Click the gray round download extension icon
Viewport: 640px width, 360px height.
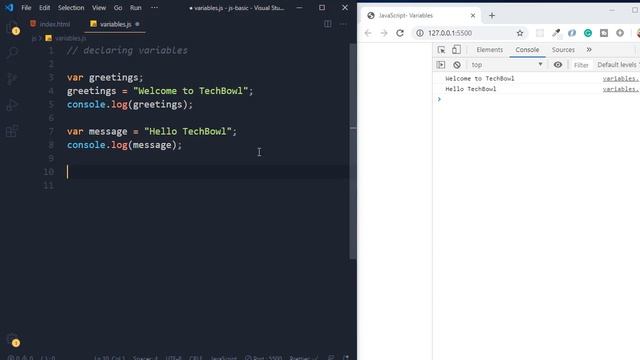(x=620, y=33)
